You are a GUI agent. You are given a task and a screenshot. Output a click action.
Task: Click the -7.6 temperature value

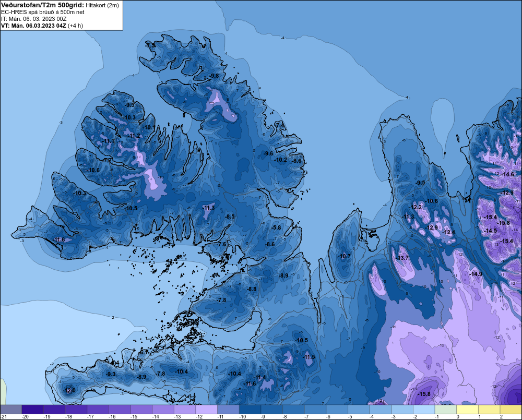coord(221,244)
